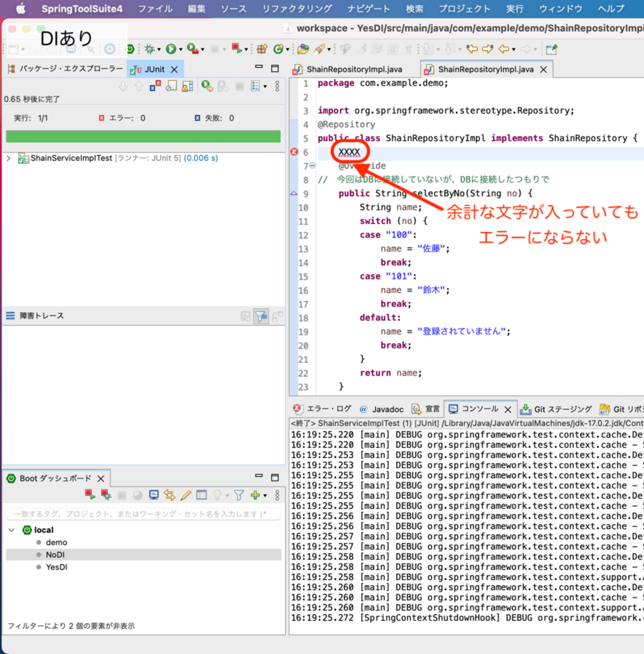The image size is (644, 654).
Task: Switch to the Git ステージング tab
Action: coord(562,409)
